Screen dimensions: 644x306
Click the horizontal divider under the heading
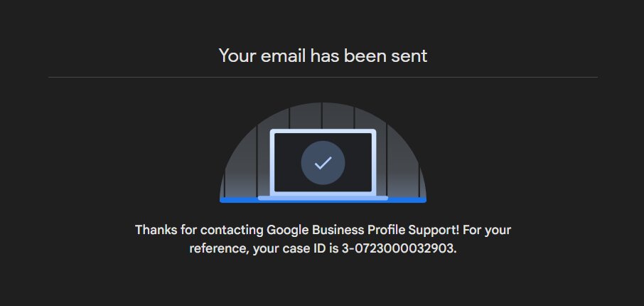[323, 77]
